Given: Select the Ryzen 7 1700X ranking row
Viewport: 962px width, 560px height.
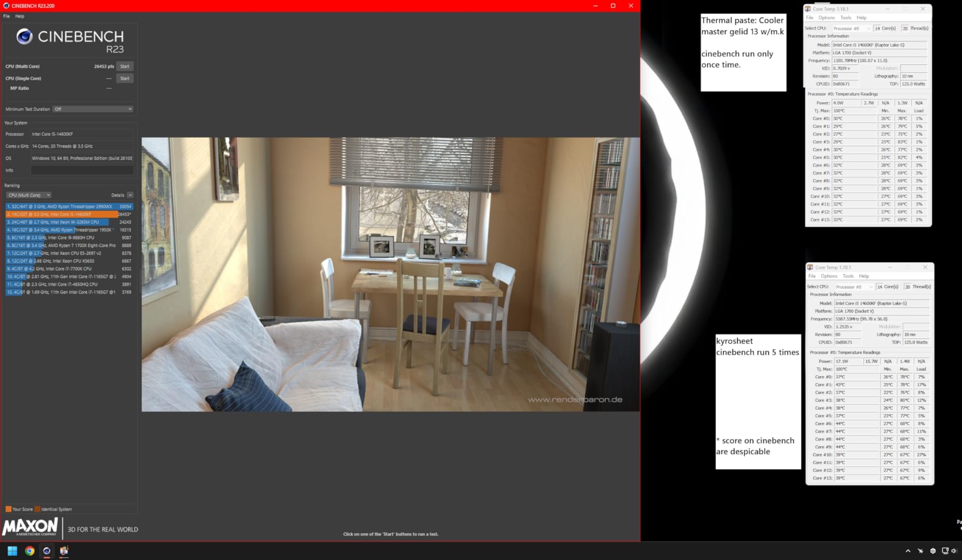Looking at the screenshot, I should tap(69, 245).
